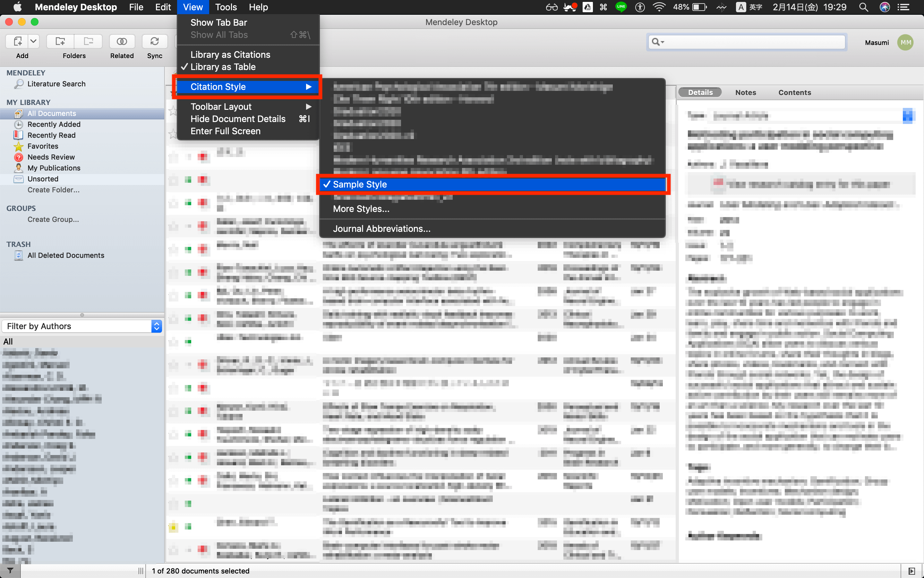Screen dimensions: 924x578
Task: Open the Favorites collection
Action: tap(42, 146)
